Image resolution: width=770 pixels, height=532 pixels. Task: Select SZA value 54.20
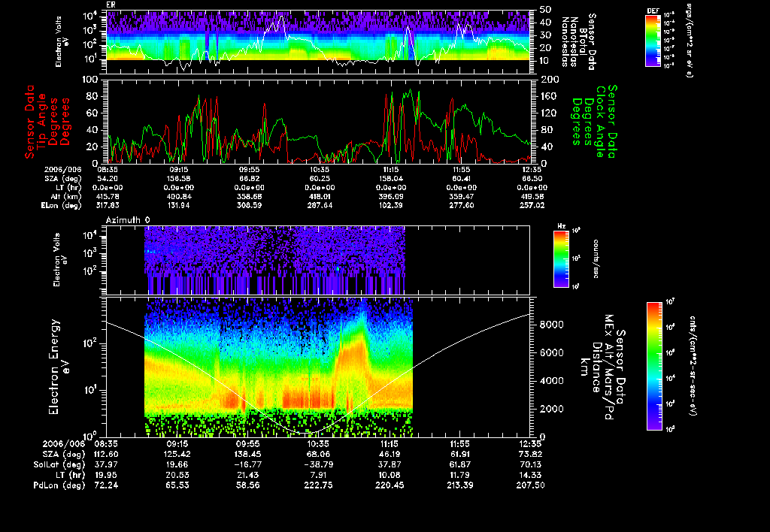pos(108,179)
